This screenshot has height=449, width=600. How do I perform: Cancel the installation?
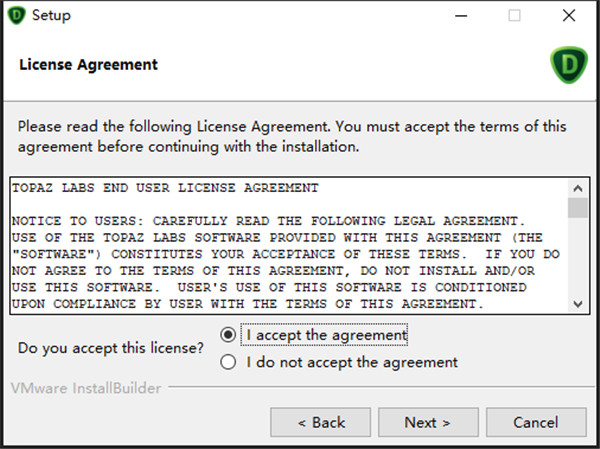pos(536,422)
